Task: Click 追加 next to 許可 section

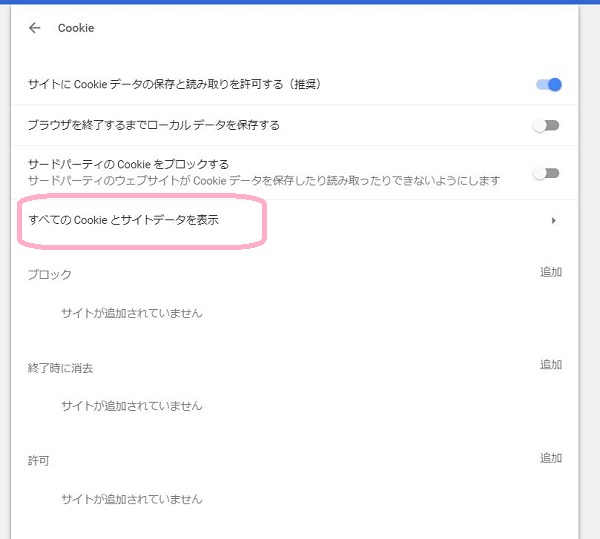Action: tap(551, 458)
